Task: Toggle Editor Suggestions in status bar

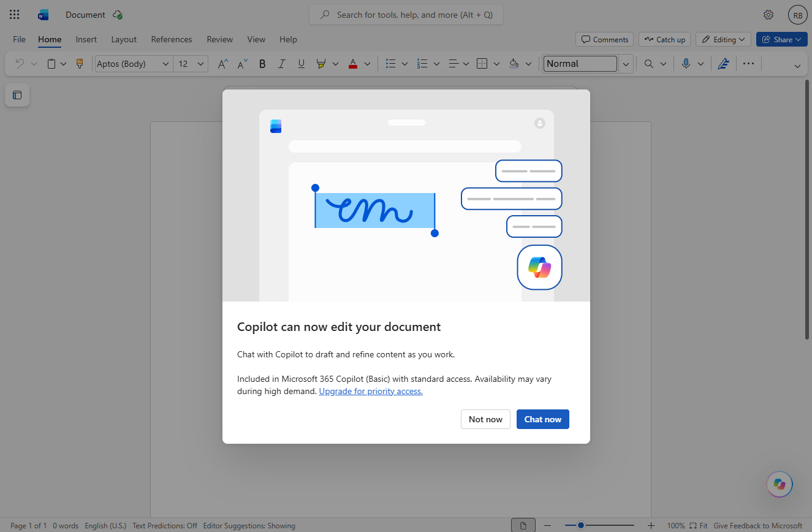Action: pos(249,526)
